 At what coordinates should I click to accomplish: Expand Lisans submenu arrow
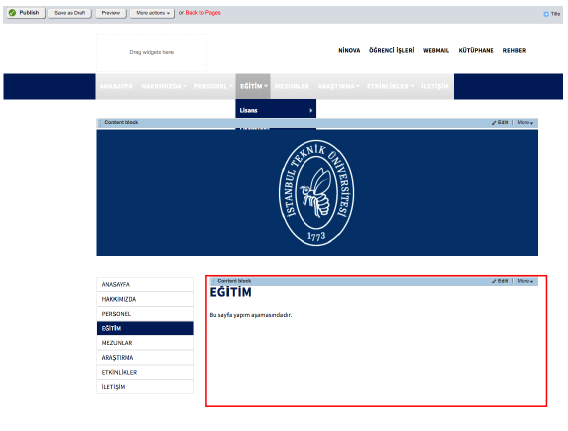point(310,110)
